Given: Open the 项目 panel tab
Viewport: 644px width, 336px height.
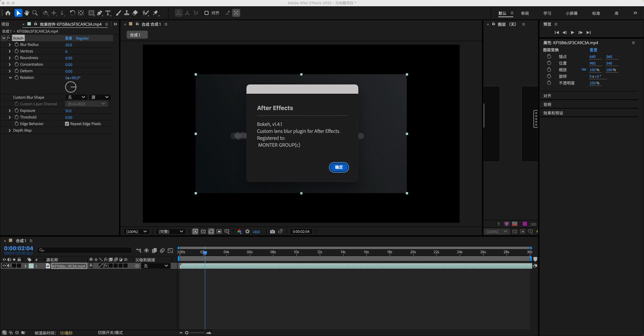Looking at the screenshot, I should coord(5,24).
